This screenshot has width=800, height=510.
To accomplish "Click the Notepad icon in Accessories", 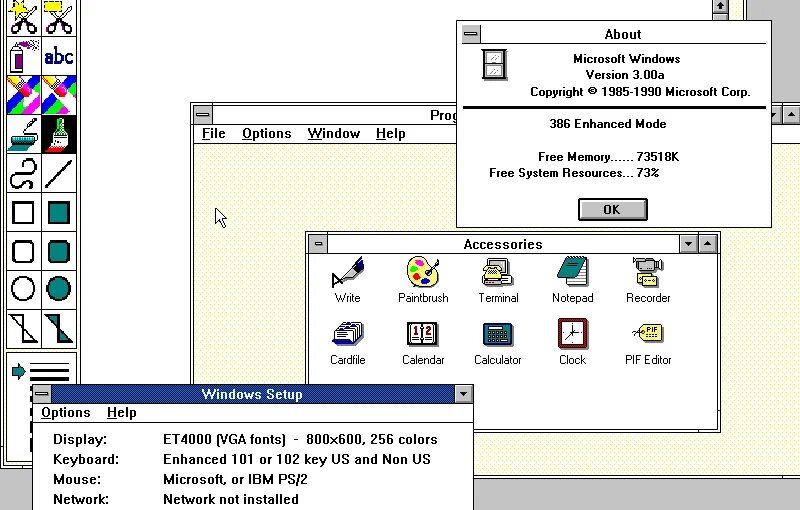I will coord(572,280).
